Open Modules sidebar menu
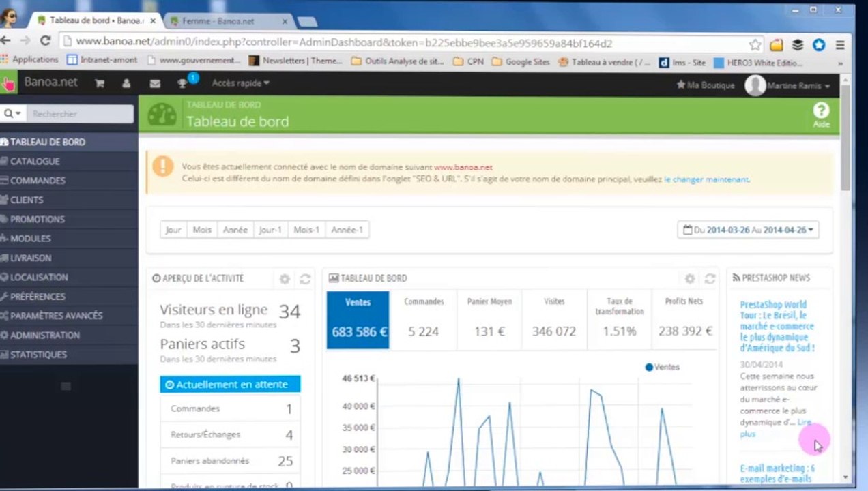This screenshot has width=868, height=491. (69, 239)
